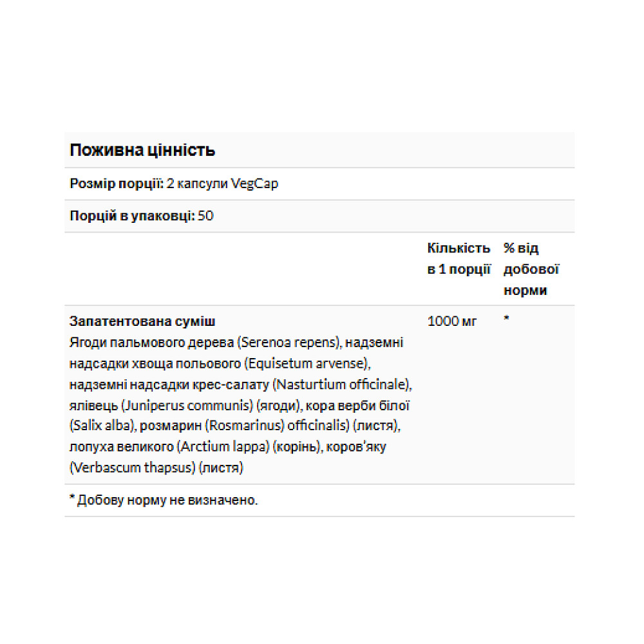644x644 pixels.
Task: Click the "1000 мг" amount value
Action: (x=452, y=321)
